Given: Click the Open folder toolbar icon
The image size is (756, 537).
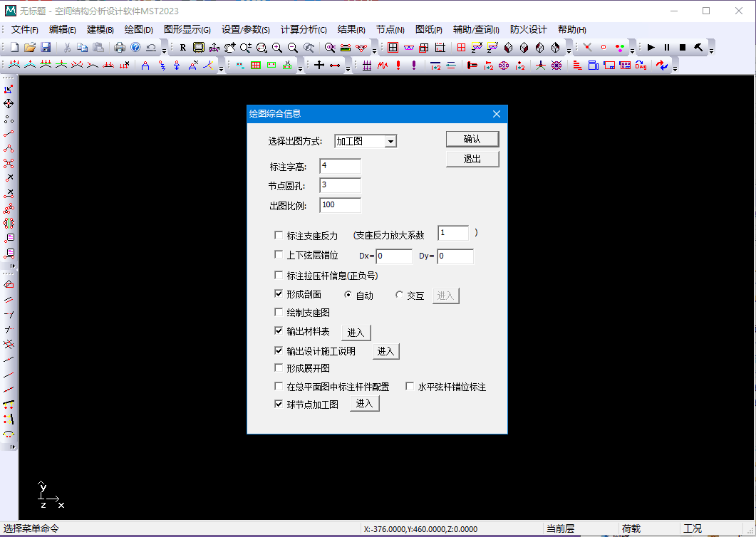Looking at the screenshot, I should click(x=30, y=48).
